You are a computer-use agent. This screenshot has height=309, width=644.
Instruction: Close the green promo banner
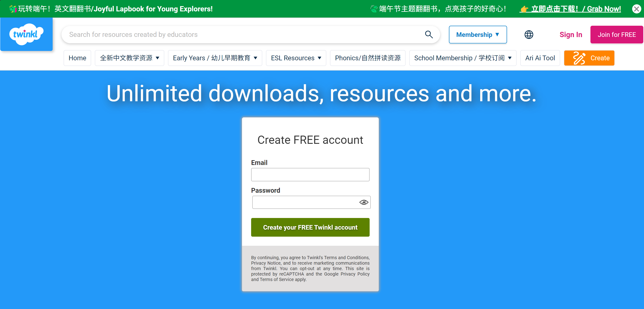(636, 9)
